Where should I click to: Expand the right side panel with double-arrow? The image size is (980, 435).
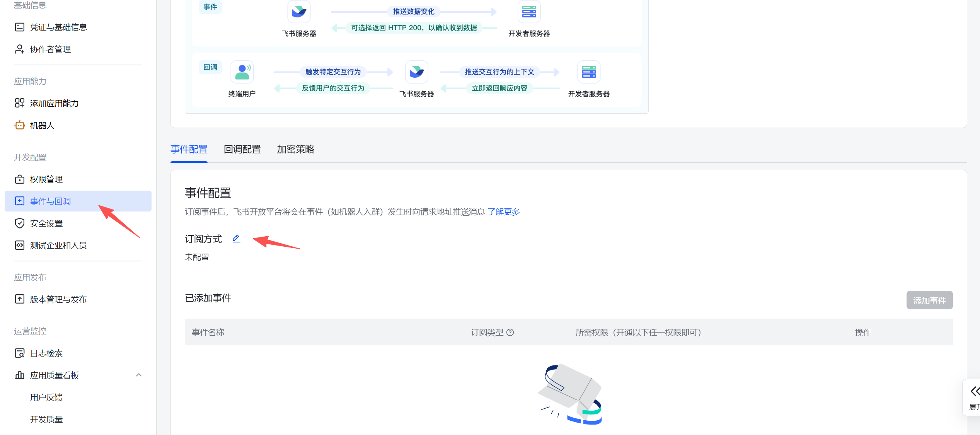tap(974, 391)
